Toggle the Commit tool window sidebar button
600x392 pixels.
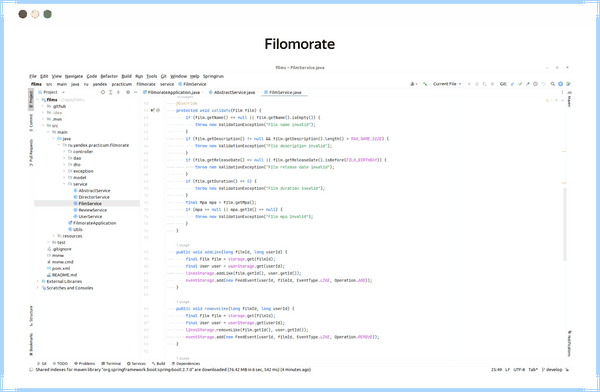[31, 122]
